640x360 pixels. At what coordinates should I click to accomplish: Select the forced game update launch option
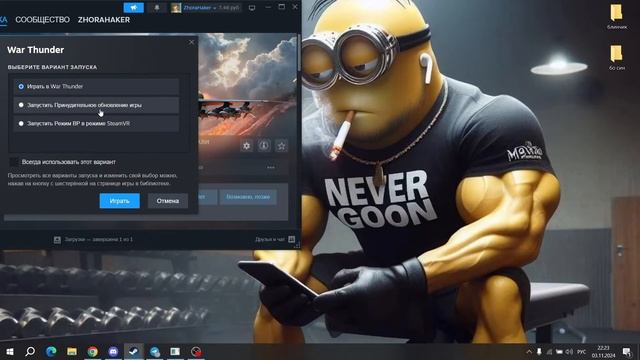(x=96, y=105)
